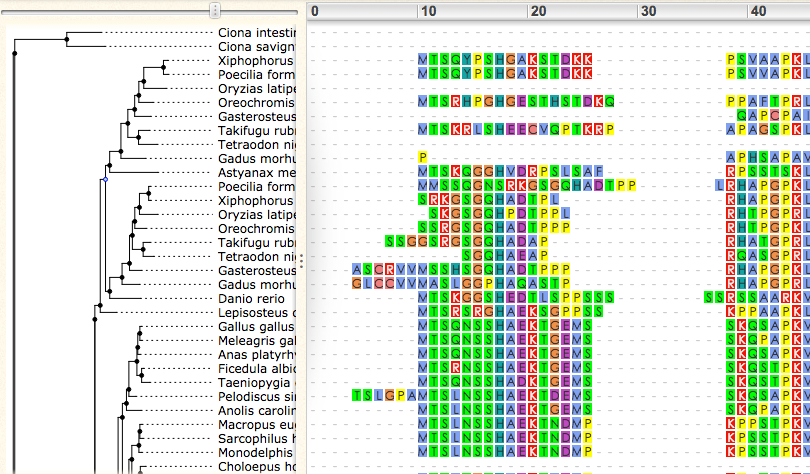Click the zoom slider handle above tree
Screen dimensions: 810x474
pyautogui.click(x=215, y=10)
